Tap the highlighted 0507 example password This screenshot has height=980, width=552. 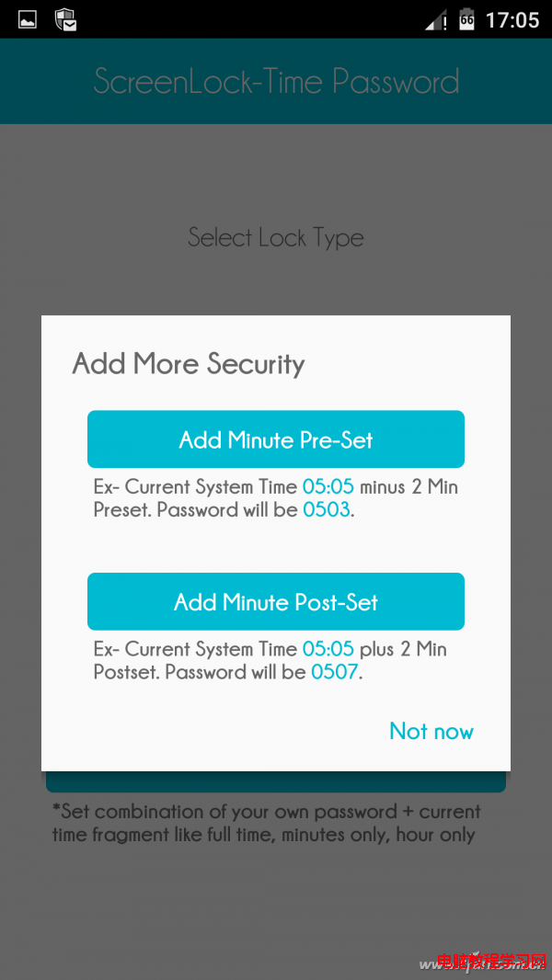tap(335, 672)
